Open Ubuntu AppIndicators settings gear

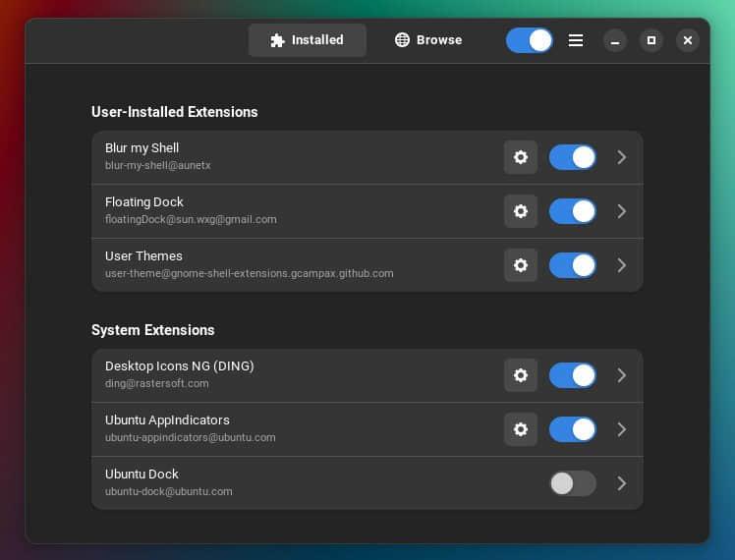coord(521,429)
